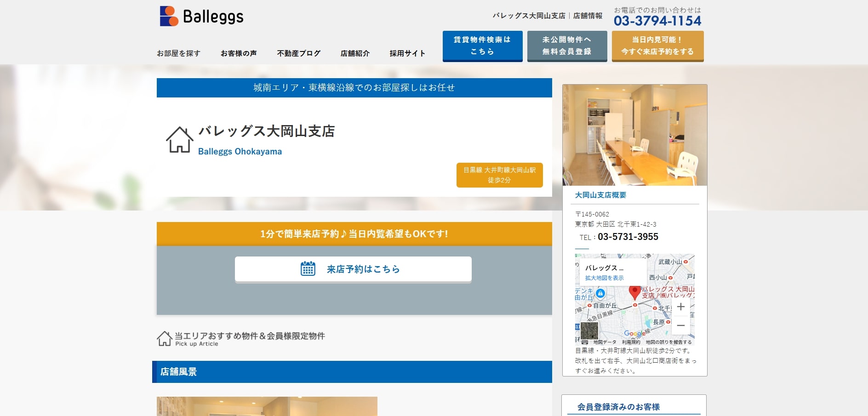The image size is (868, 416).
Task: Open 拡大地図を表示 link
Action: (604, 278)
